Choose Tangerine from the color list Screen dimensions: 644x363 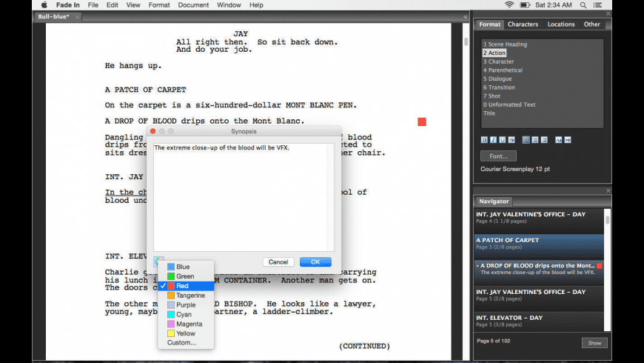tap(186, 295)
